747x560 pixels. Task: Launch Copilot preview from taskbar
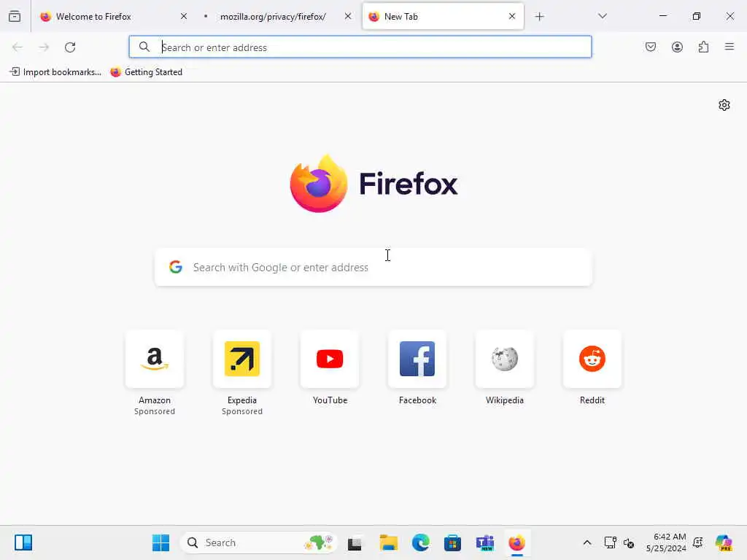pyautogui.click(x=724, y=542)
